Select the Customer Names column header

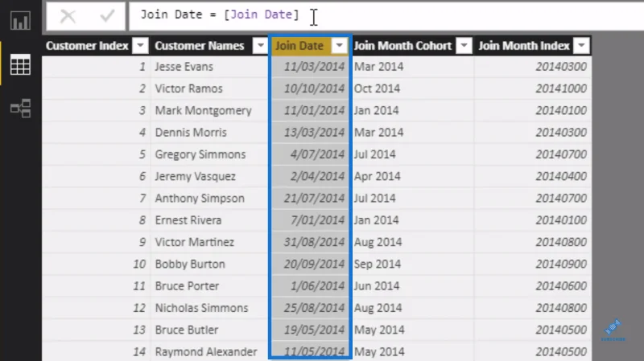(x=199, y=46)
